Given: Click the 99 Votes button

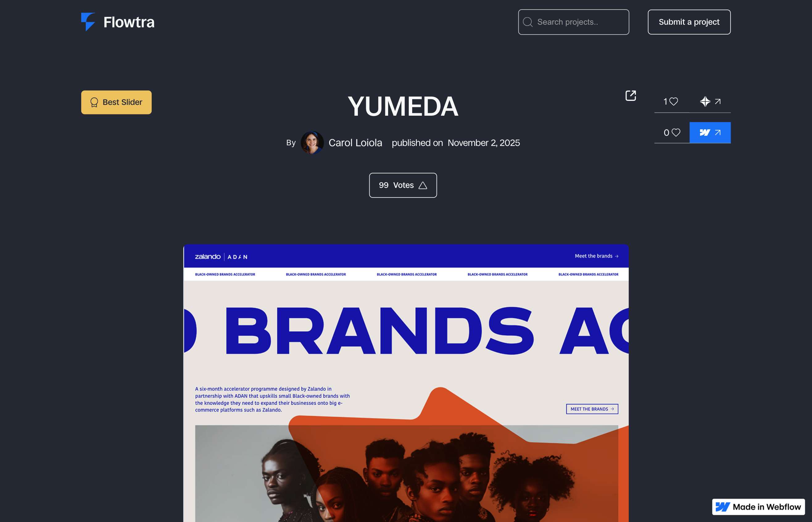Looking at the screenshot, I should click(403, 185).
